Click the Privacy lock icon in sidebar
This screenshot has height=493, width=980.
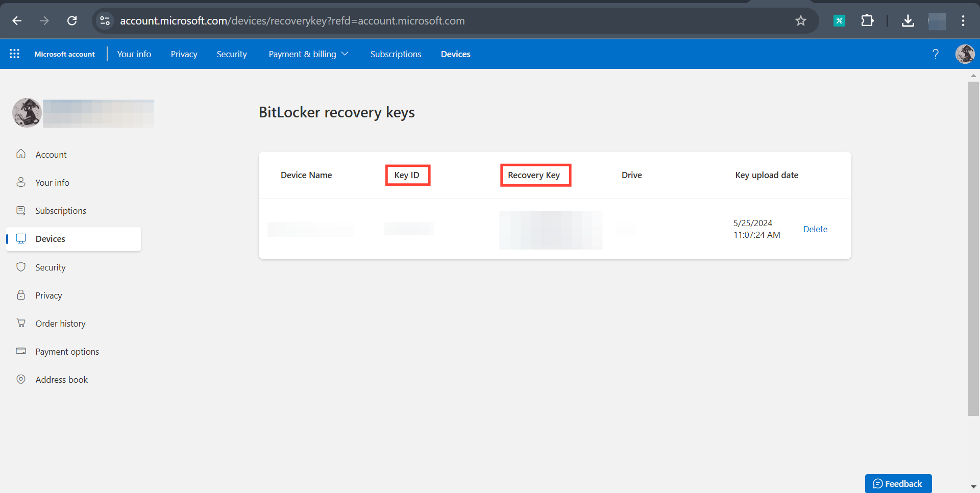click(x=21, y=295)
